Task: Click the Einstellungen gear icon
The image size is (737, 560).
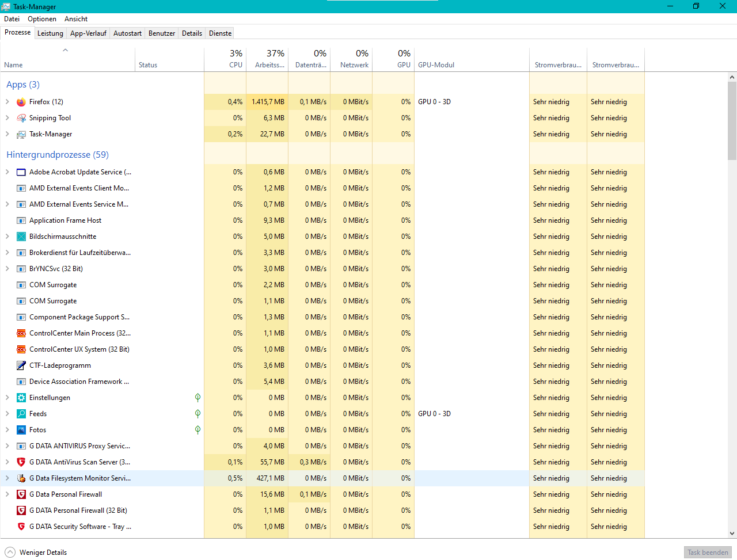Action: click(x=21, y=398)
